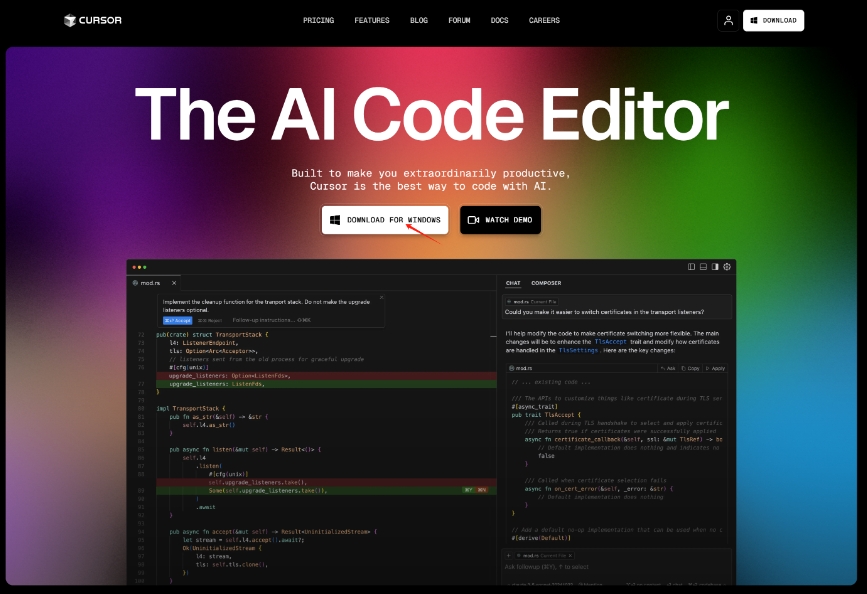This screenshot has width=867, height=594.
Task: Close the mod.rs editor tab
Action: coord(174,283)
